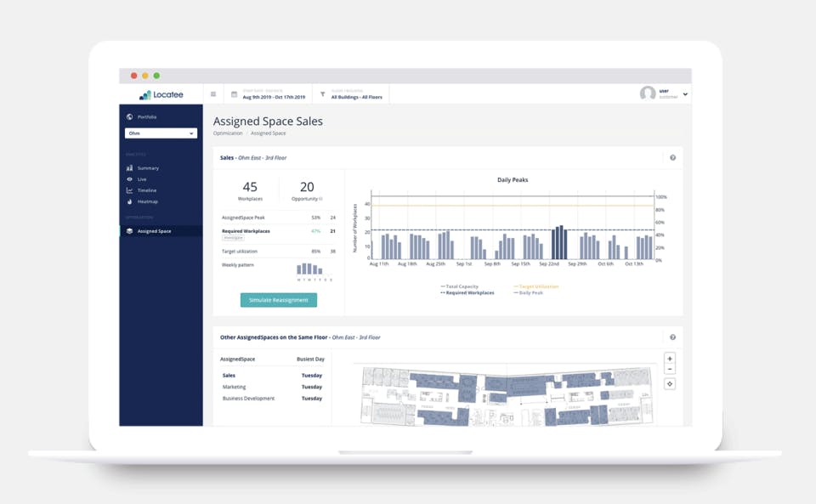
Task: Open the date range calendar icon
Action: coord(235,94)
